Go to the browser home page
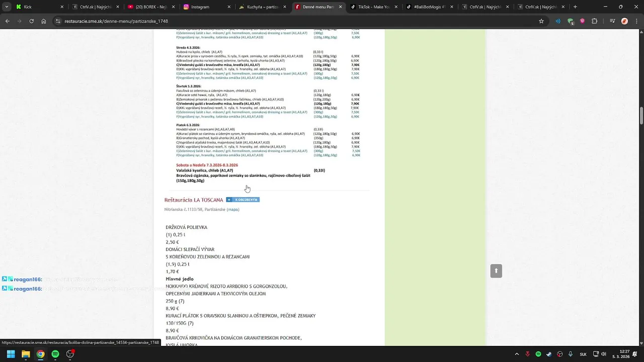This screenshot has width=644, height=362. (x=44, y=21)
